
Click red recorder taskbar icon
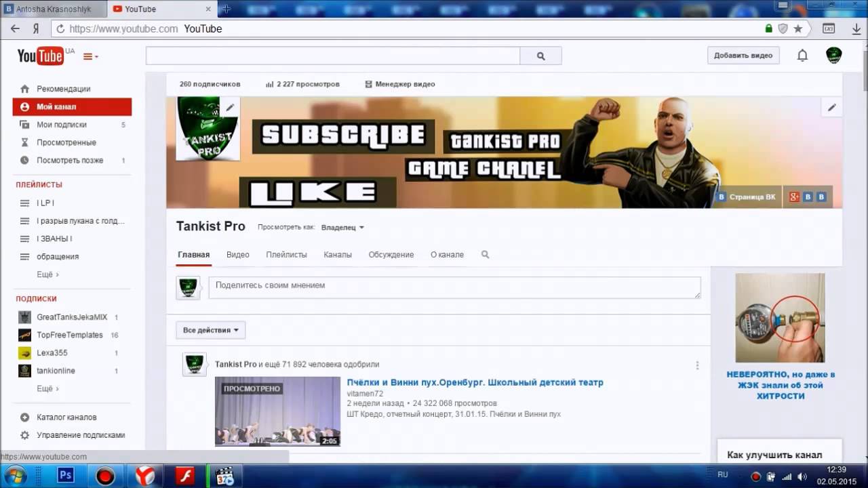coord(105,476)
